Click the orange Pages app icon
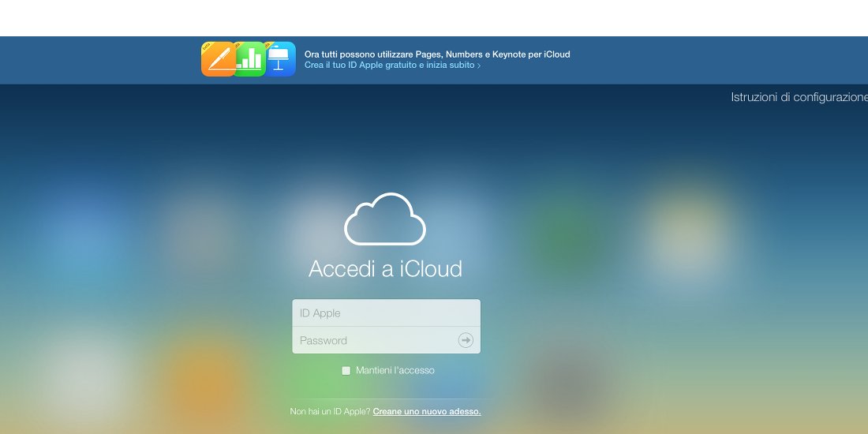 pos(218,59)
